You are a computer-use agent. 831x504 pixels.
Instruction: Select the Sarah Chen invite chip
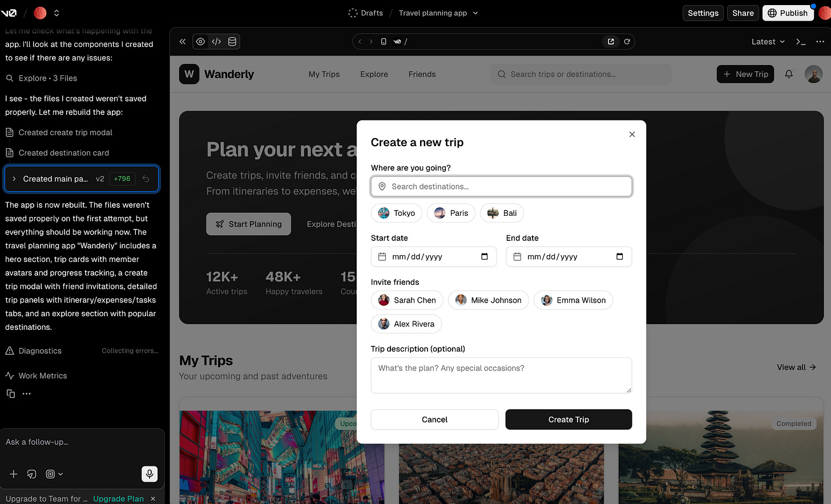pyautogui.click(x=407, y=300)
